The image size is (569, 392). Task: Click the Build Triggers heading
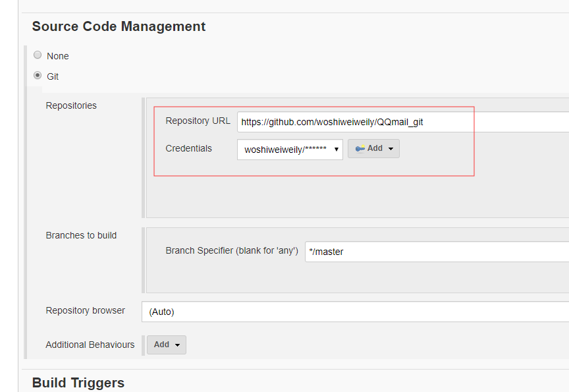pos(78,383)
